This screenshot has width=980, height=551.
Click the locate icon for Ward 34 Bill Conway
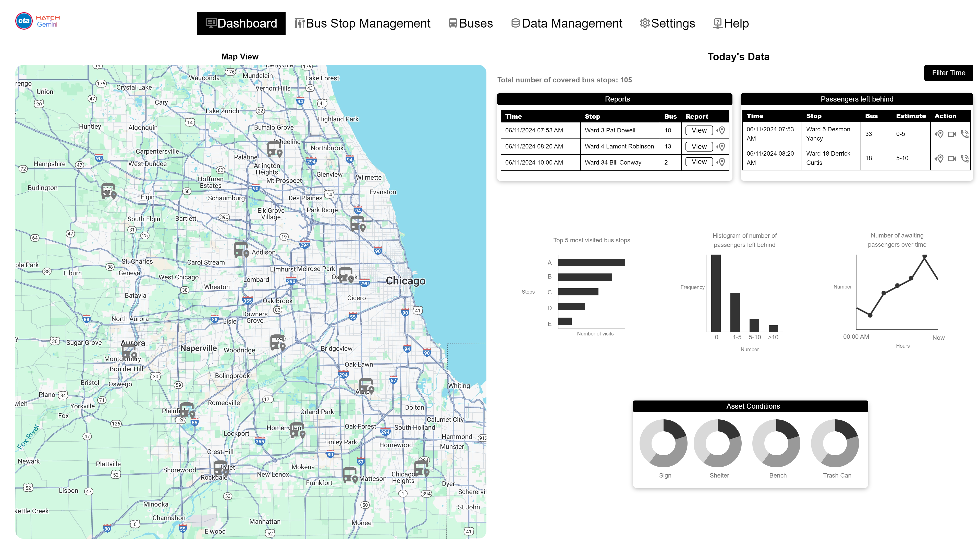click(x=720, y=162)
